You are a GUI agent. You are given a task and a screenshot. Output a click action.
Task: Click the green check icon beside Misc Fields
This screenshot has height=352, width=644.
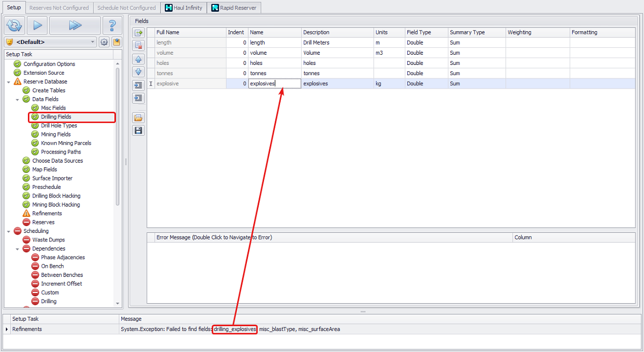(35, 108)
